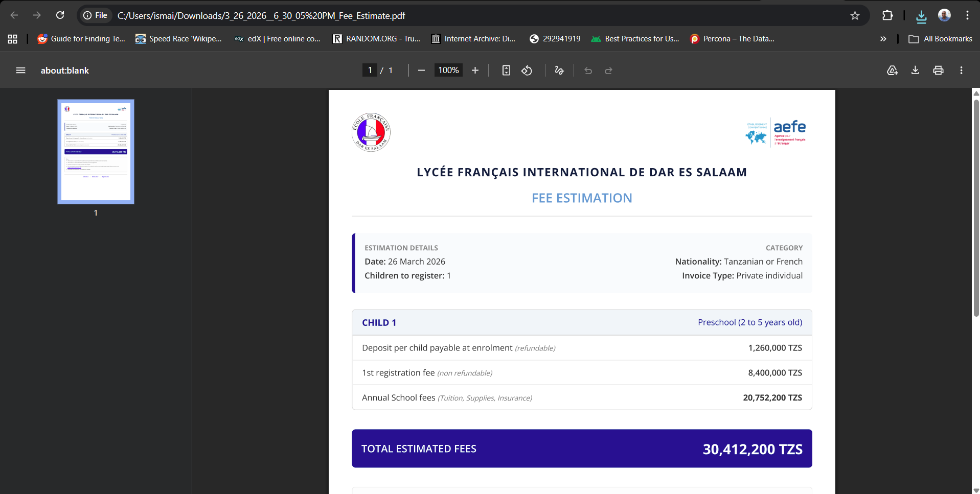Click the 100% zoom level field
Image resolution: width=980 pixels, height=494 pixels.
[x=448, y=70]
